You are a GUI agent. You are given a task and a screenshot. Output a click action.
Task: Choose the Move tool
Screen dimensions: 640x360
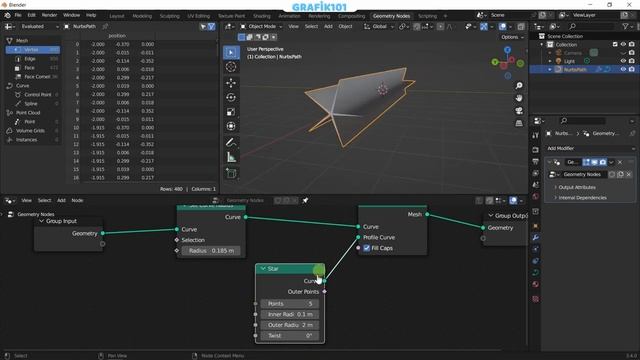pyautogui.click(x=231, y=83)
